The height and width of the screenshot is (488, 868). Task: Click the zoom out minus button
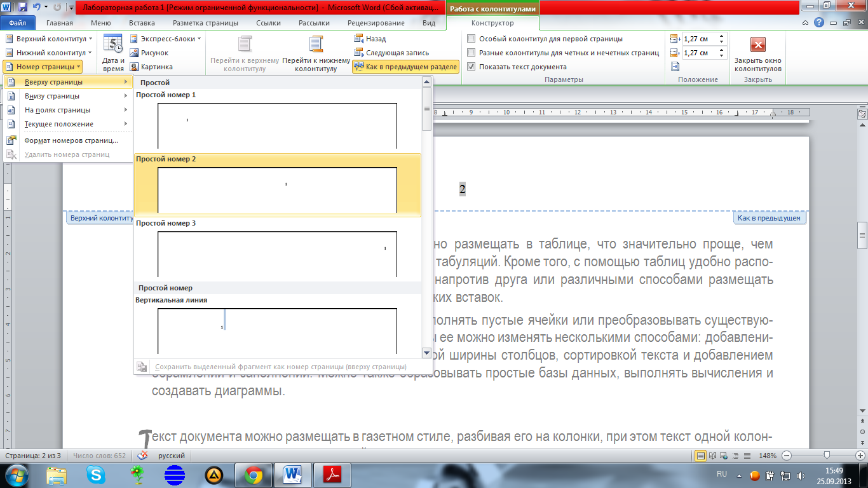(x=787, y=456)
